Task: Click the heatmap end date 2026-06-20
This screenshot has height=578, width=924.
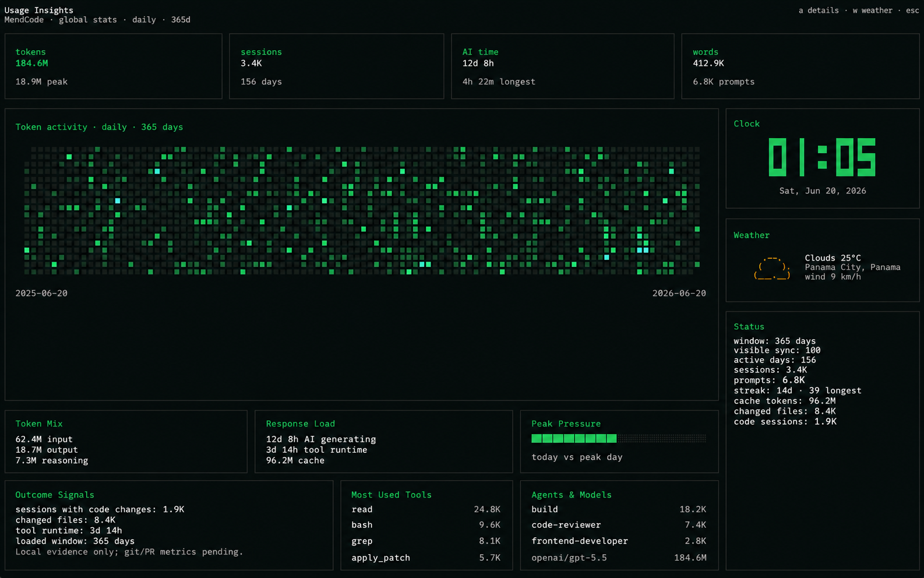Action: coord(679,293)
